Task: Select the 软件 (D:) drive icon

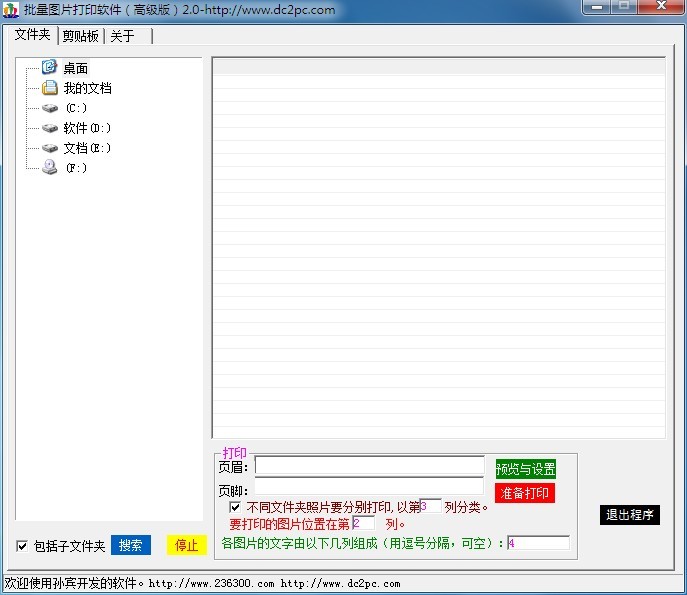Action: tap(49, 128)
